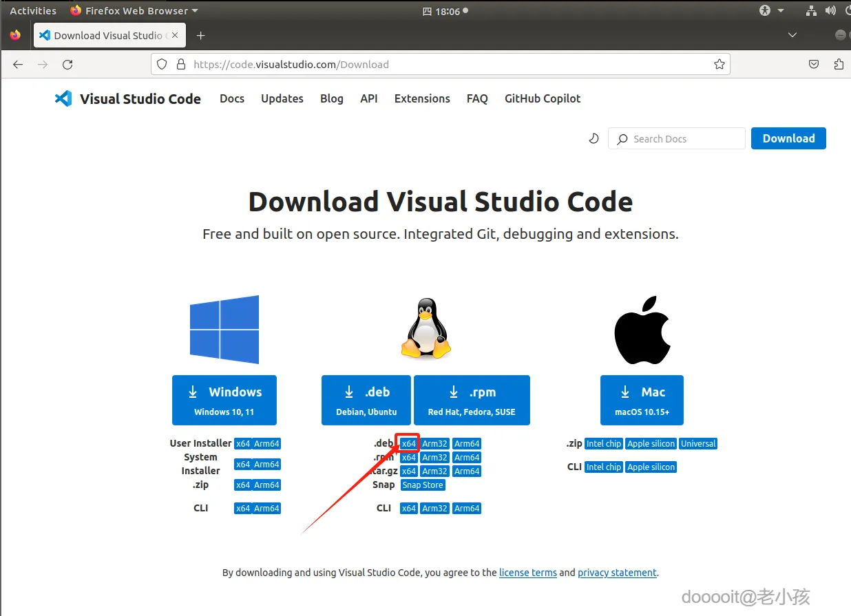
Task: Click the Search Docs magnifier icon
Action: tap(622, 139)
